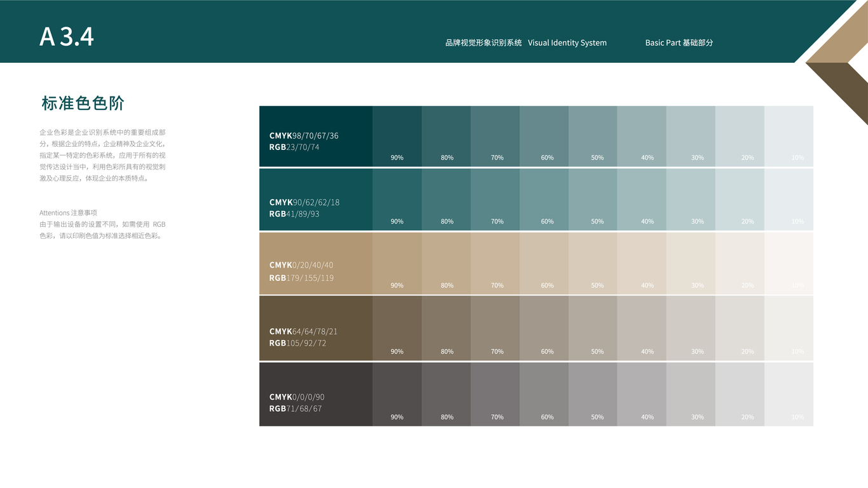
Task: Select the 50% tint in the dark teal row
Action: click(x=593, y=136)
